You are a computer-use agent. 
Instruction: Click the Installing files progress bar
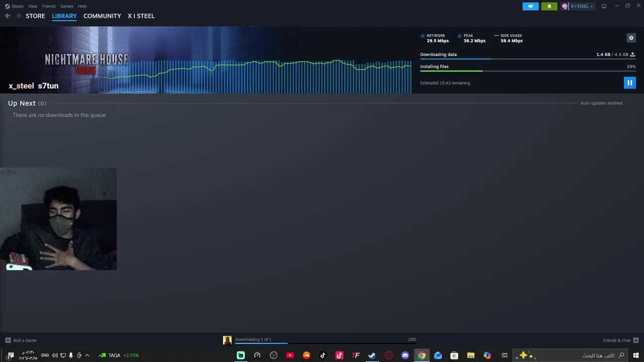[x=528, y=71]
